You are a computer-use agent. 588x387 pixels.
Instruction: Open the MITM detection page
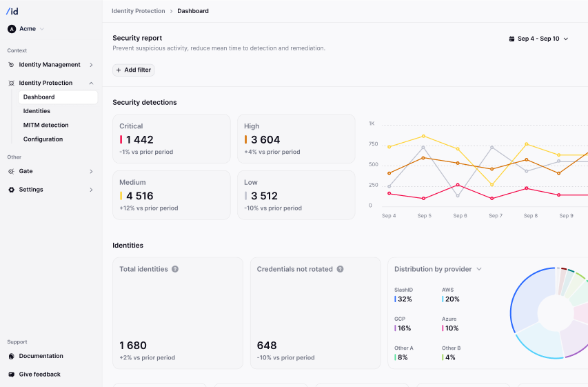coord(45,126)
